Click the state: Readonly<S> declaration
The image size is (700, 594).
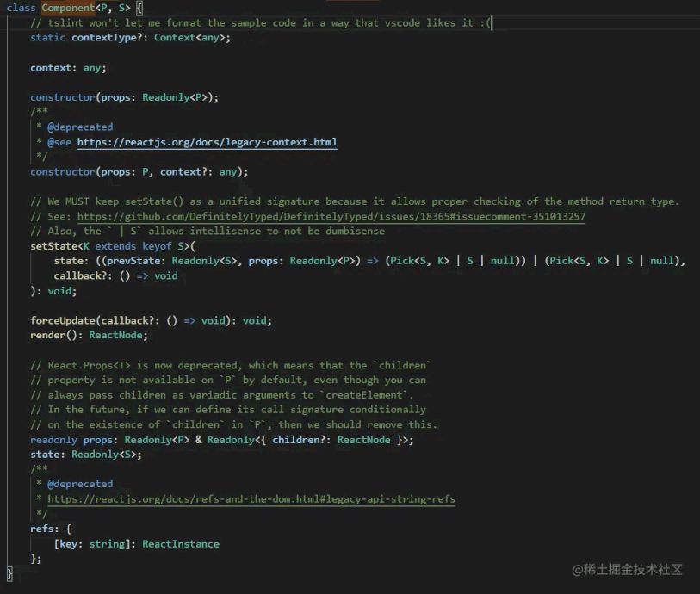point(45,455)
